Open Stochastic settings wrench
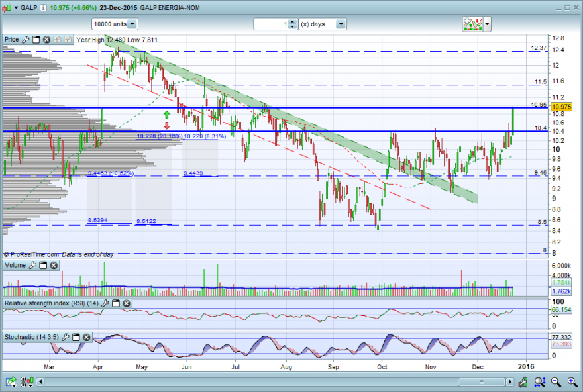Screen dimensions: 583x392 (66, 337)
